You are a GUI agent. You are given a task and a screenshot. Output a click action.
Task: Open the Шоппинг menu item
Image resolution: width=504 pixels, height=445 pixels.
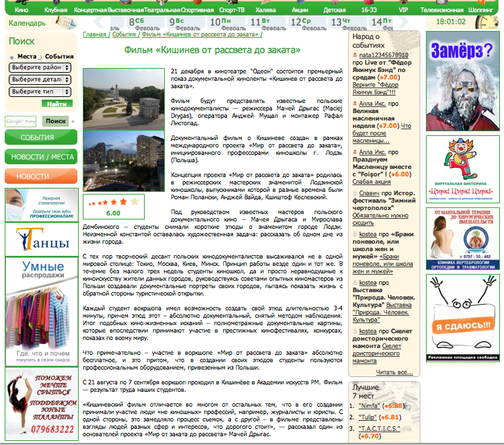coord(480,10)
